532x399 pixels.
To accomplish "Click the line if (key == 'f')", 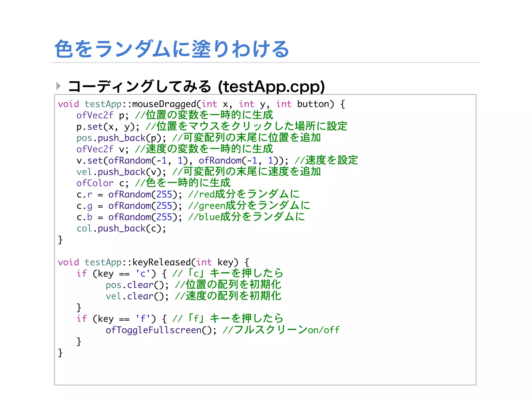I will coord(180,318).
